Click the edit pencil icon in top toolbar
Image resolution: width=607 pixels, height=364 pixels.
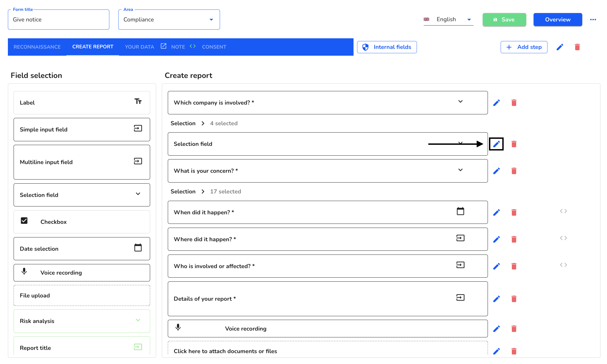[x=560, y=47]
